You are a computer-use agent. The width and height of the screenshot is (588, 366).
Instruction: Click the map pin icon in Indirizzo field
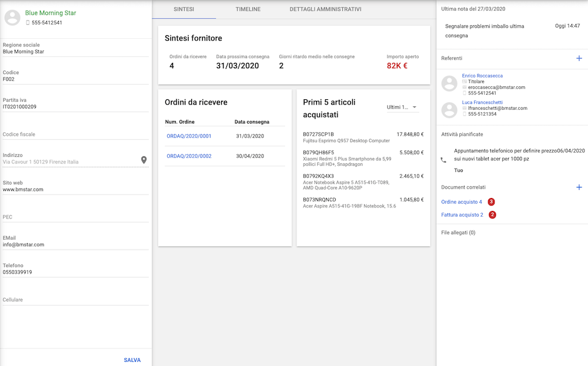[x=143, y=160]
